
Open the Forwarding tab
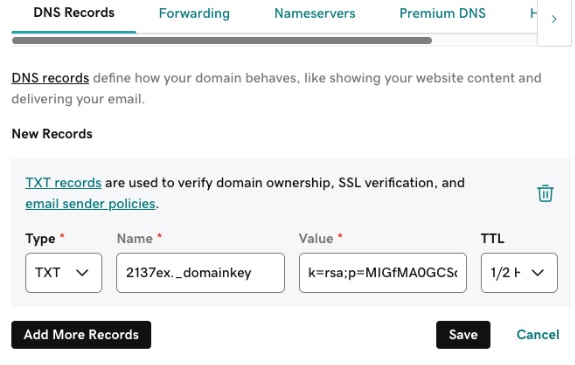(x=194, y=14)
